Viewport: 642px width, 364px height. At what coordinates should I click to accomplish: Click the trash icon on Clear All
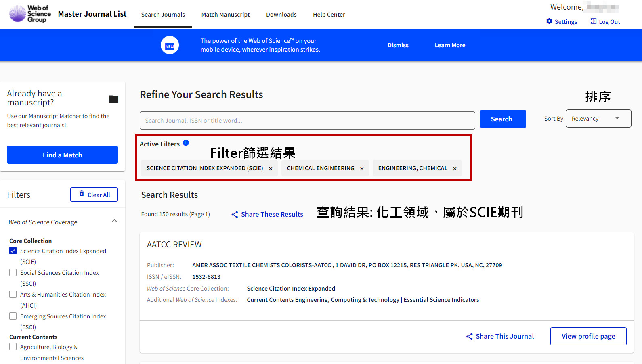coord(82,194)
